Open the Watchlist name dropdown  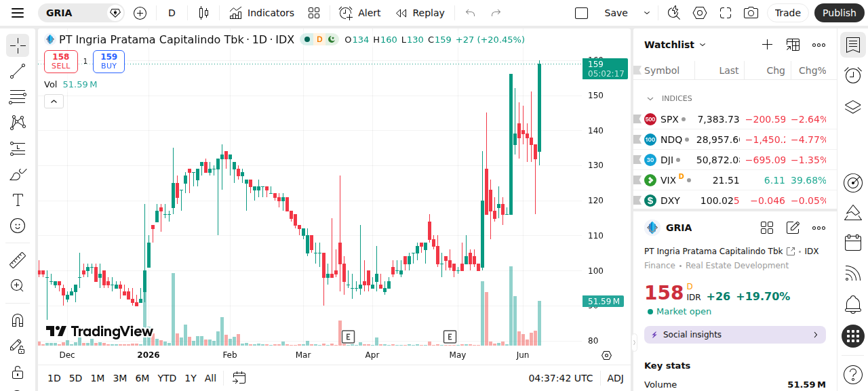point(675,45)
